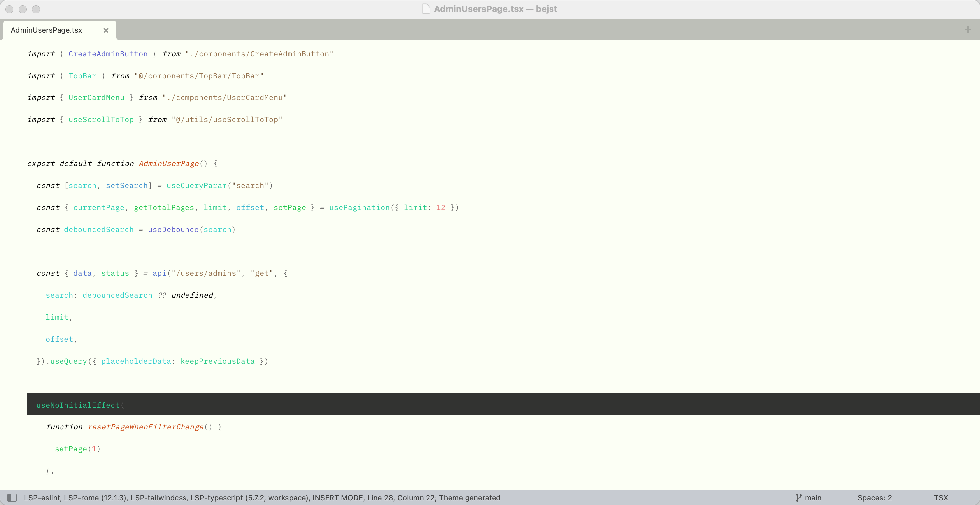Image resolution: width=980 pixels, height=505 pixels.
Task: Click the "@/components/TopBar/TopBar" path string
Action: [199, 76]
